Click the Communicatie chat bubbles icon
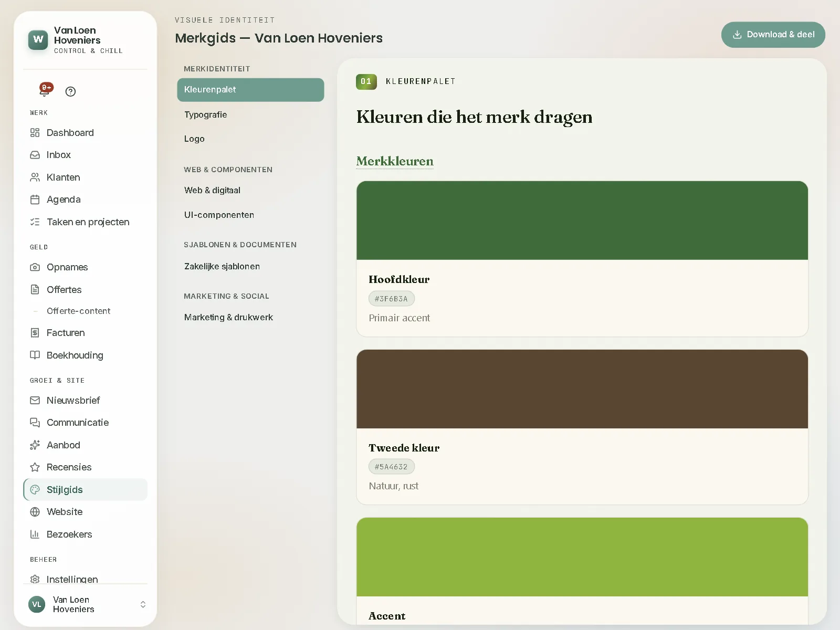The width and height of the screenshot is (840, 630). tap(35, 423)
